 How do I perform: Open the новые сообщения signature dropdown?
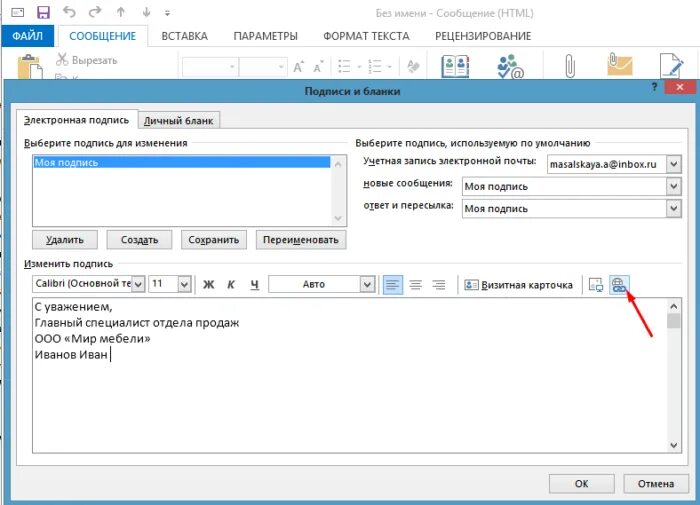[x=673, y=186]
